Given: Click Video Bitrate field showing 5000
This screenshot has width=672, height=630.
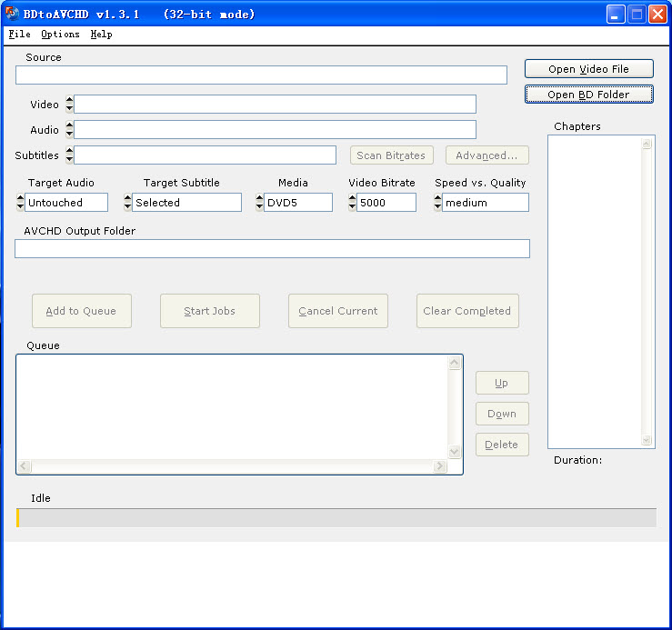Looking at the screenshot, I should (x=386, y=203).
